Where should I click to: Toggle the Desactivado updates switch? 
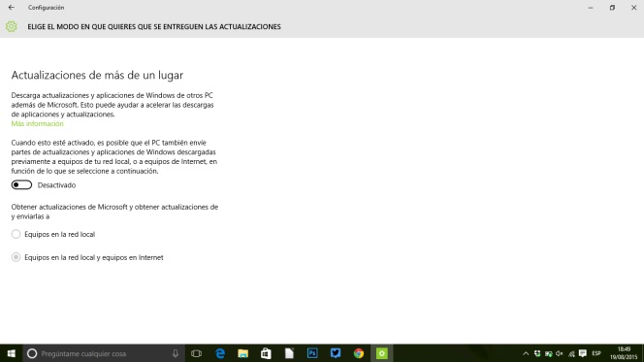coord(21,185)
